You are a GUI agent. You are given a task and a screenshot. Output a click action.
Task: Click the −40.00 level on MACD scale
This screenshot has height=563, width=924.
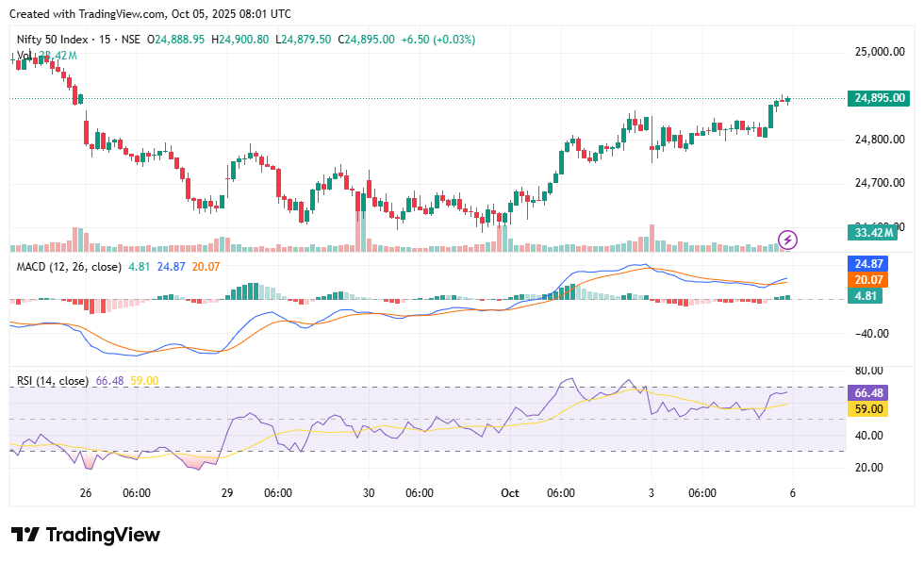pyautogui.click(x=872, y=333)
